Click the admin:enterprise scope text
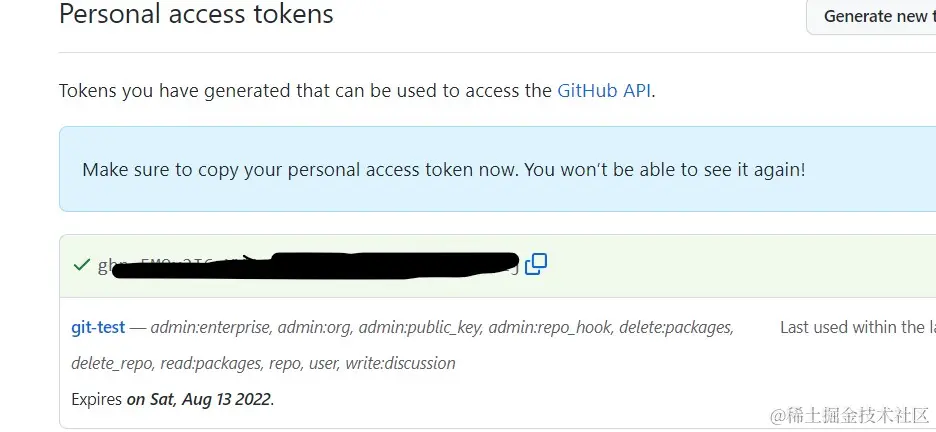The image size is (936, 432). (x=212, y=327)
